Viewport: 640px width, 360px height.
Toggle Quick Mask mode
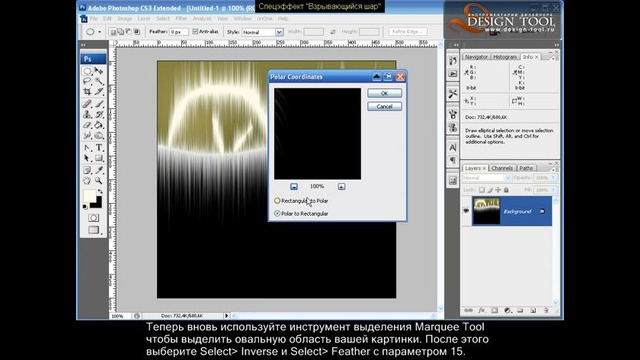[x=93, y=218]
